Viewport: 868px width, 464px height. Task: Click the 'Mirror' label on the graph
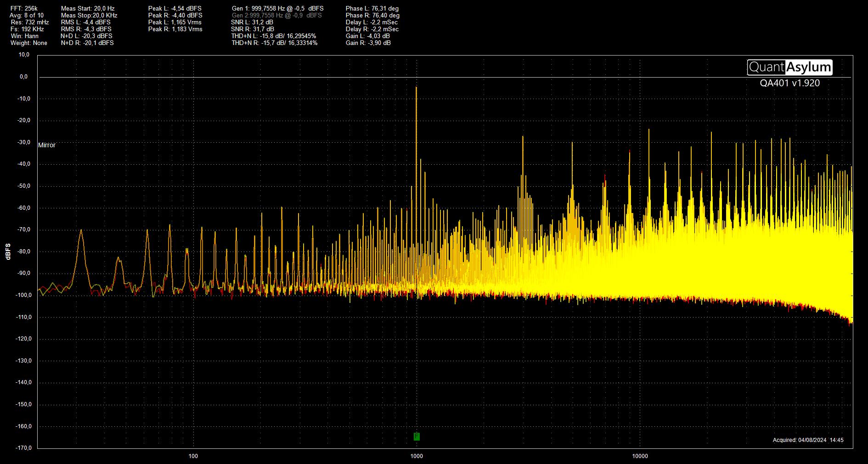pyautogui.click(x=47, y=145)
